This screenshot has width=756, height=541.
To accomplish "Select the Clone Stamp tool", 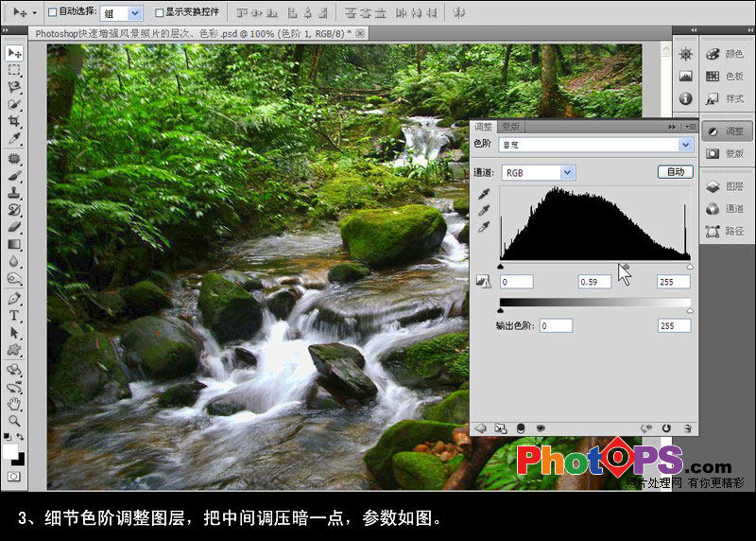I will point(14,193).
